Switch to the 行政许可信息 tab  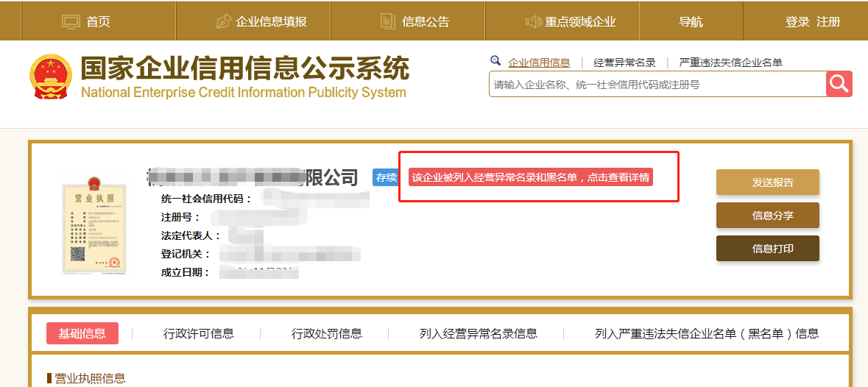[199, 333]
